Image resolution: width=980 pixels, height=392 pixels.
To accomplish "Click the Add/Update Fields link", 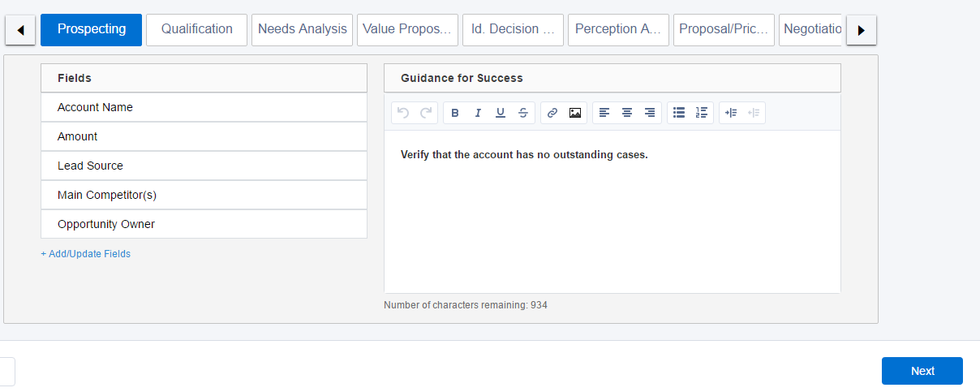I will [x=86, y=254].
